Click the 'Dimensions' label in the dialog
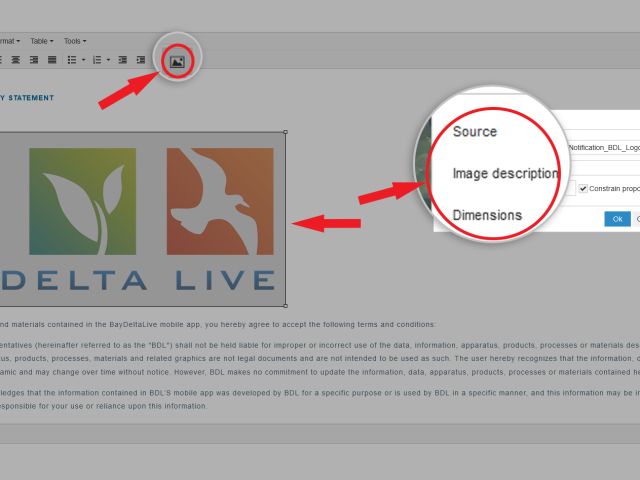This screenshot has height=480, width=640. [x=487, y=215]
